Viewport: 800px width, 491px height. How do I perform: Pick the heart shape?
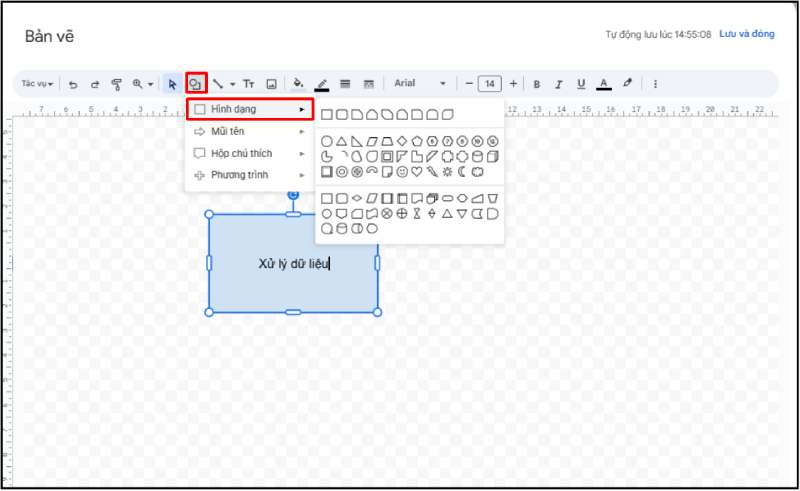(x=417, y=172)
